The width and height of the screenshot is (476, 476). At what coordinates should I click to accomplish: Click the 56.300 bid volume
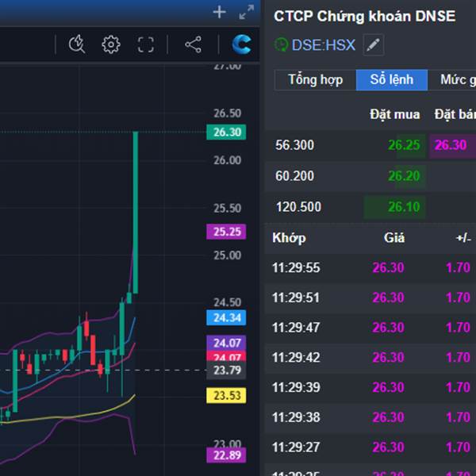tap(294, 145)
